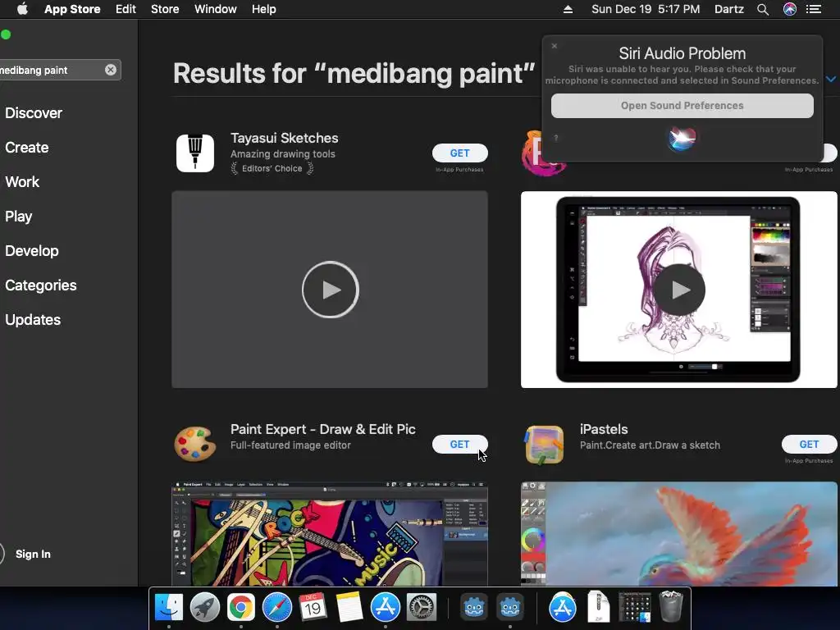Click the Sign In account icon
Viewport: 840px width, 630px height.
coord(2,554)
